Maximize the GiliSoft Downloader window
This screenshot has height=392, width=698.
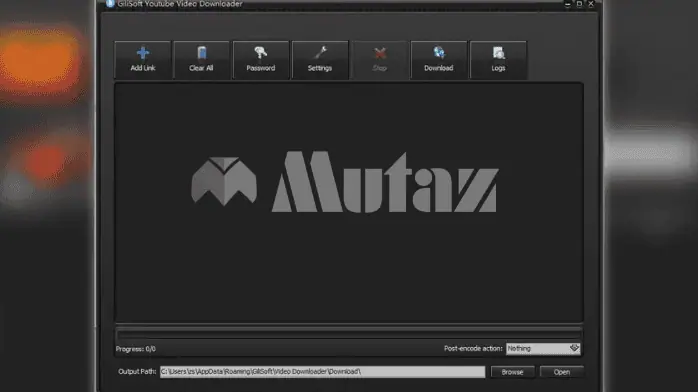579,4
